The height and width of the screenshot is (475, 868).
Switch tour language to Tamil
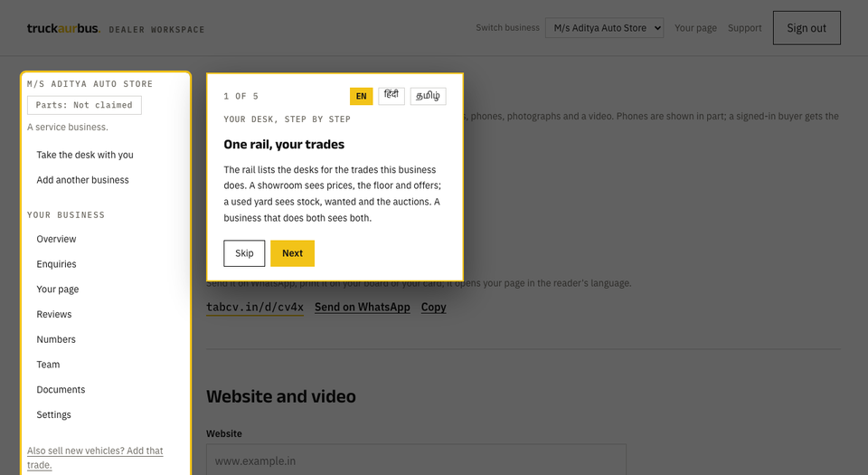pos(428,96)
